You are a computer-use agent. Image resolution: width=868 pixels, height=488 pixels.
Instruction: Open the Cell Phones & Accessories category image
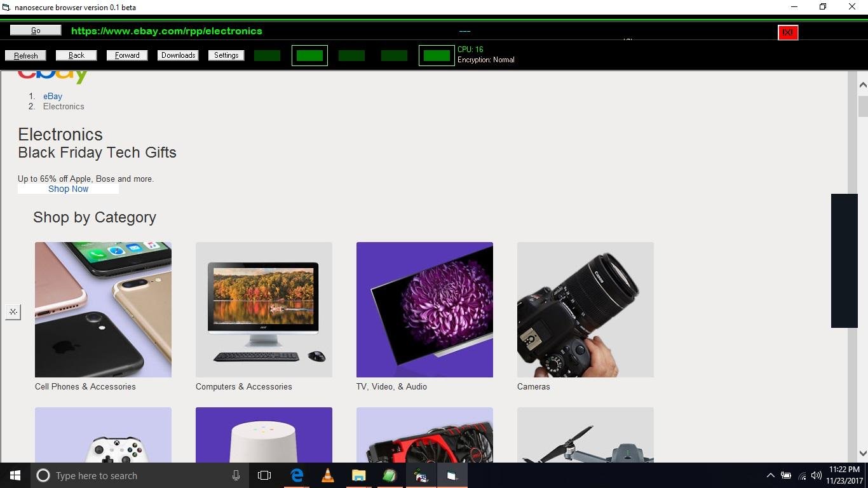click(103, 309)
